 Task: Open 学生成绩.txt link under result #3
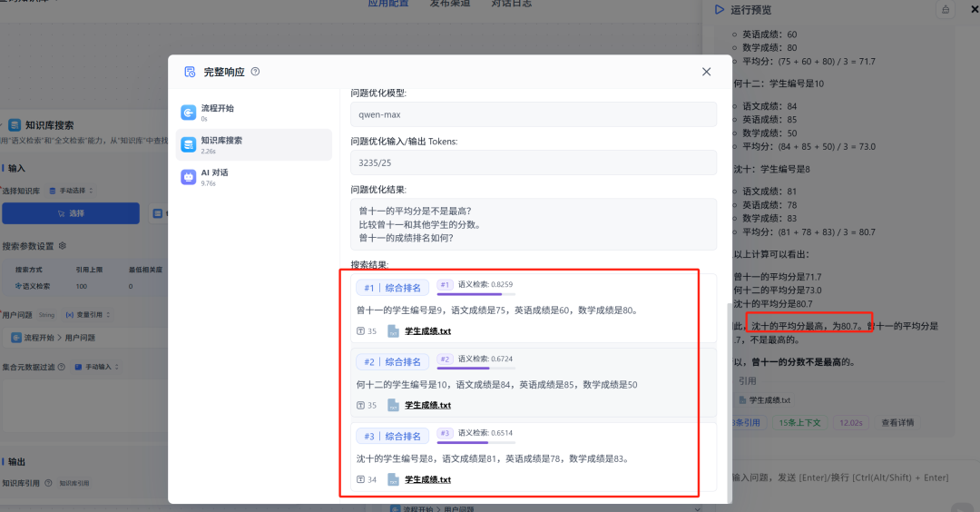pyautogui.click(x=428, y=480)
